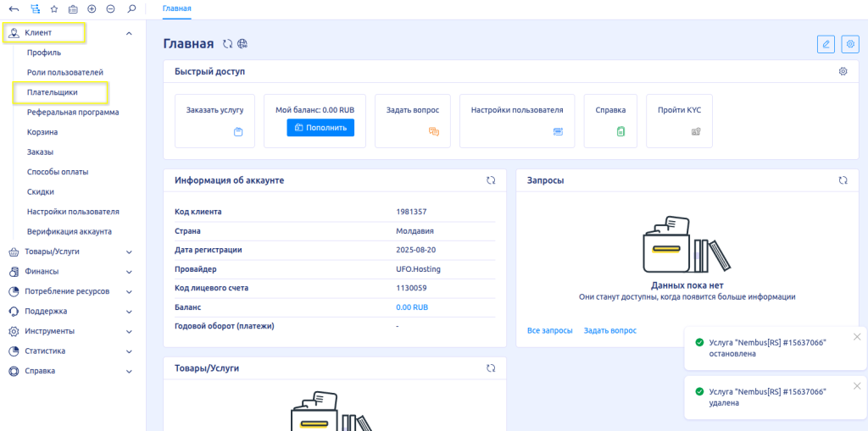
Task: Expand the Товары/Услуги menu section
Action: [129, 251]
